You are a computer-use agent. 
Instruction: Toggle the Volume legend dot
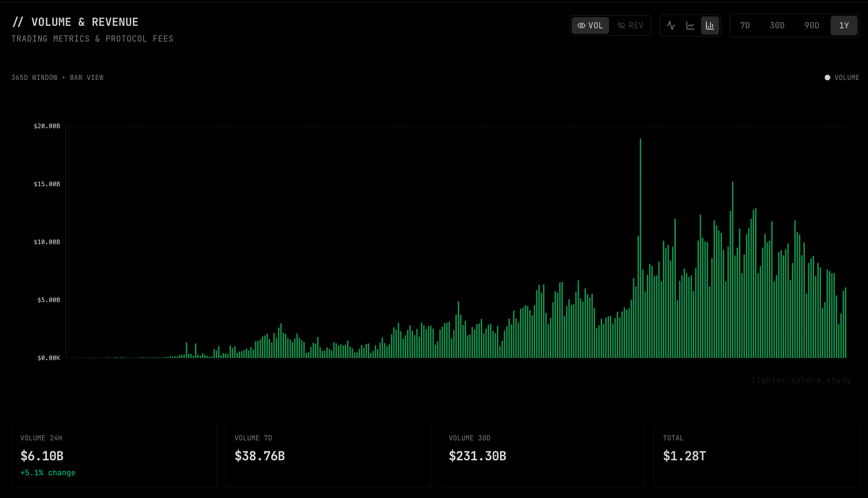(827, 78)
